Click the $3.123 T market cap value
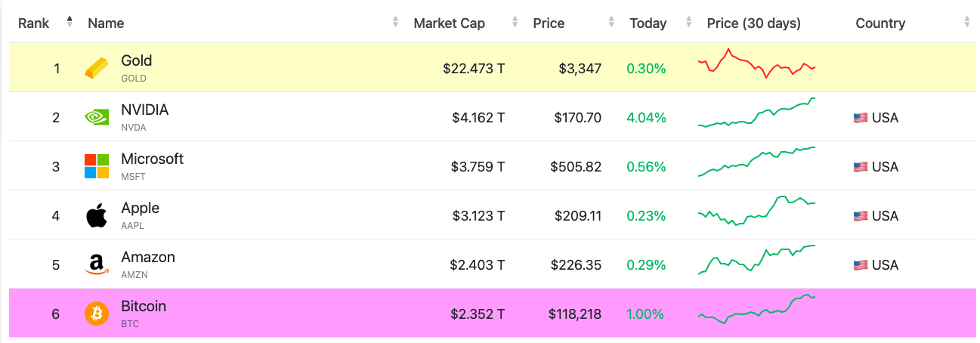 click(x=478, y=216)
